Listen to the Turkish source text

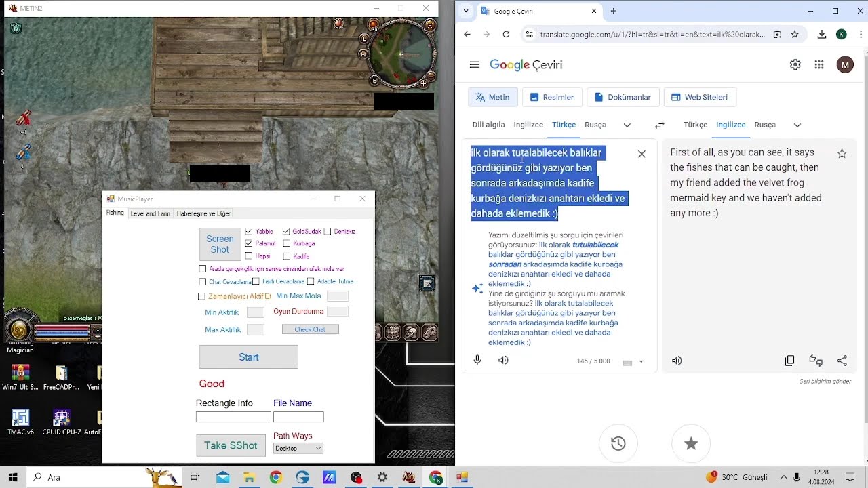(x=503, y=360)
